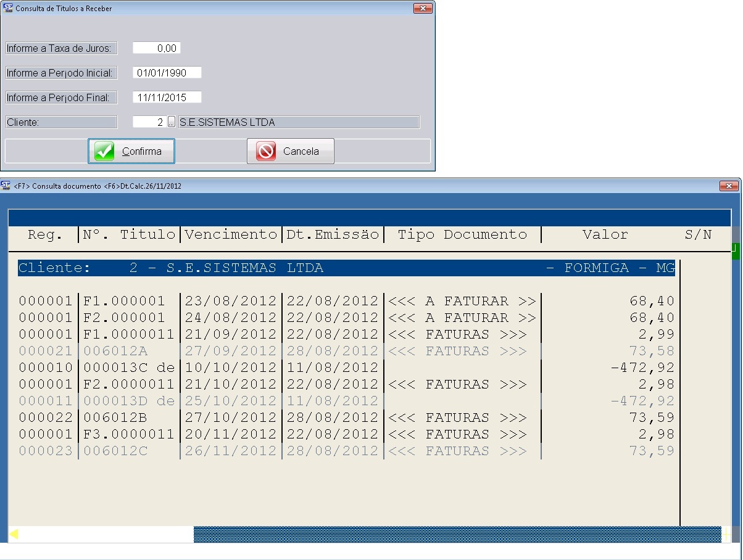The image size is (743, 560).
Task: Click the red prohibition Cancela icon
Action: 266,151
